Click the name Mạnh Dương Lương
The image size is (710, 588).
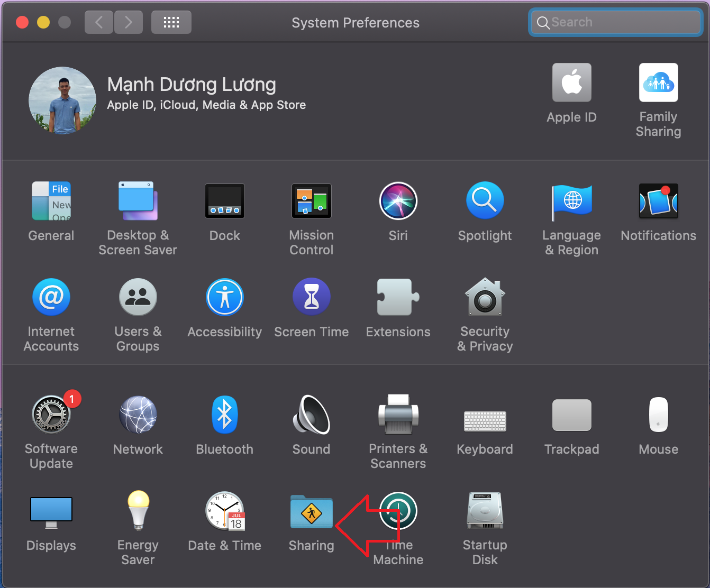pyautogui.click(x=192, y=85)
